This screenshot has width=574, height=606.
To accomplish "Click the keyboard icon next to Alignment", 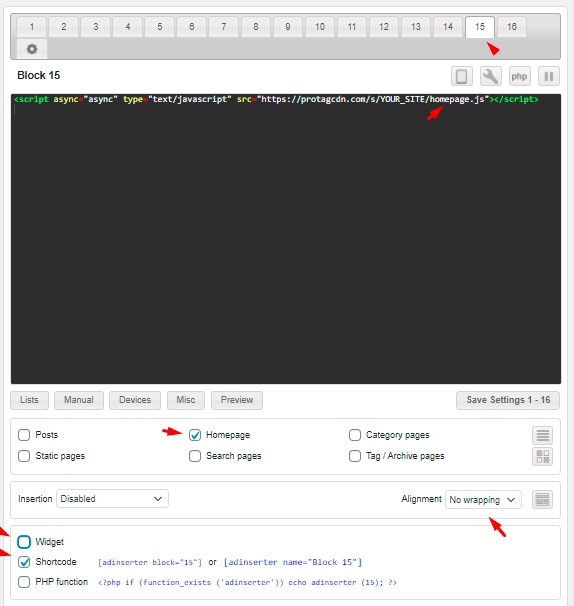I will (x=542, y=499).
